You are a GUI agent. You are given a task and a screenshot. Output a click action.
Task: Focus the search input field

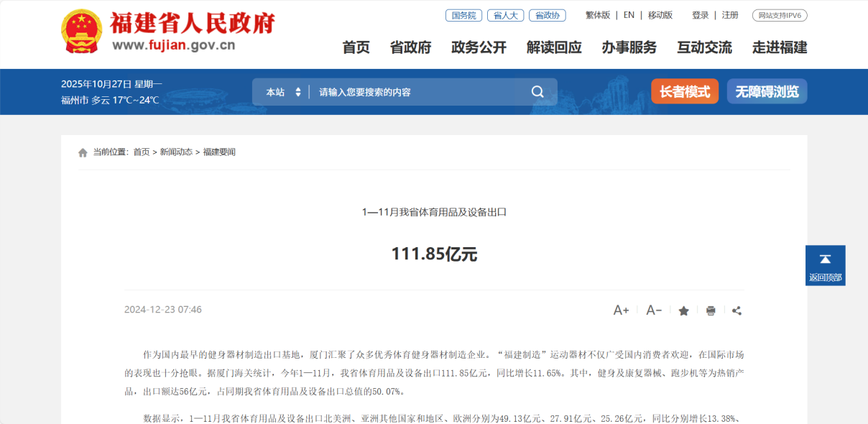click(417, 92)
